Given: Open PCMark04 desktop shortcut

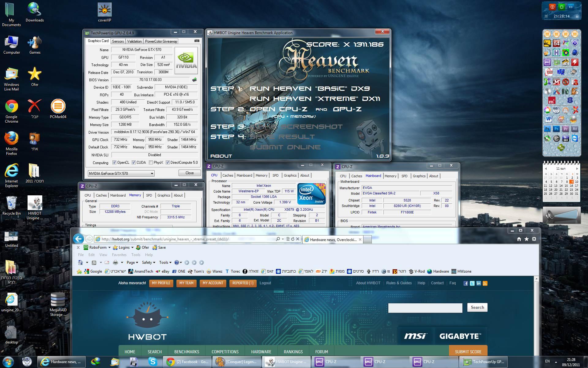Looking at the screenshot, I should click(x=58, y=109).
